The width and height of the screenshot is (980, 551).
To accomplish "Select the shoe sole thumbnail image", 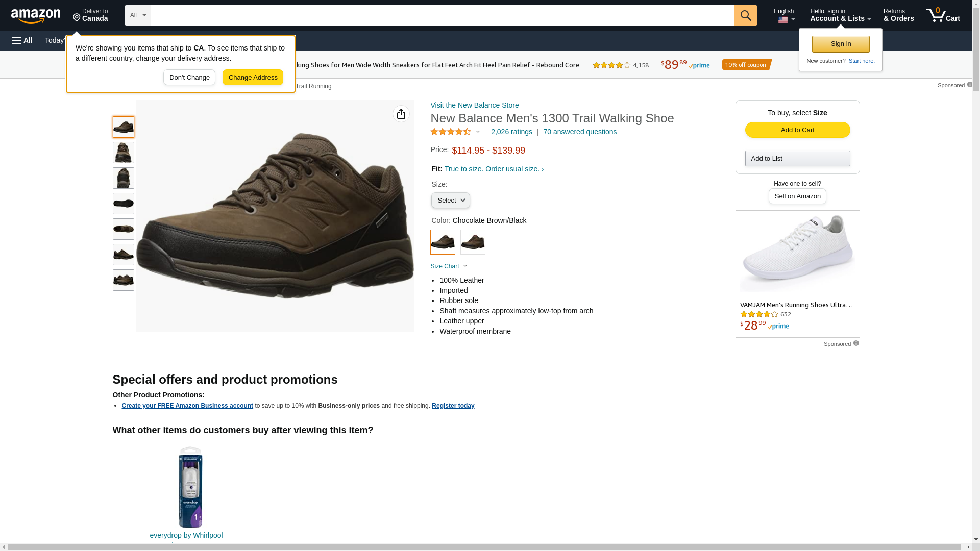I will 124,204.
